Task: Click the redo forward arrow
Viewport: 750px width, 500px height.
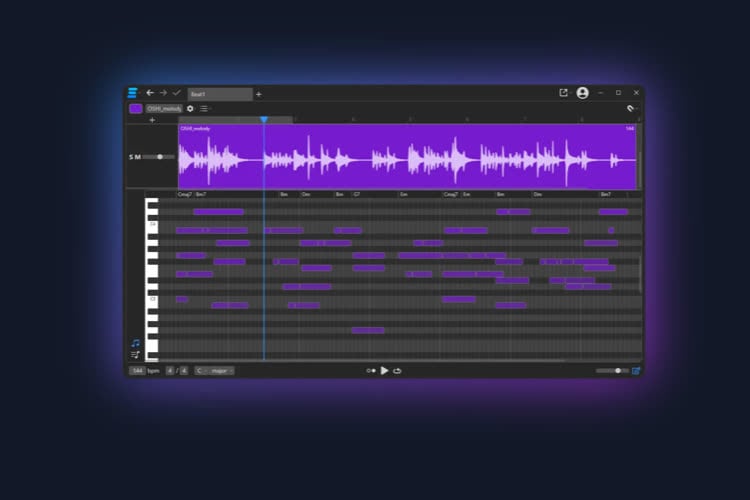Action: click(163, 93)
